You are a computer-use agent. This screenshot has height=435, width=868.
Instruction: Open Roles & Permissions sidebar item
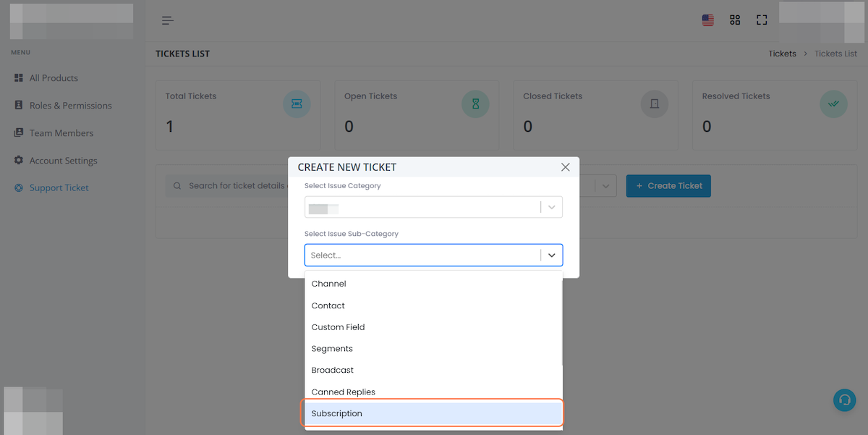click(x=70, y=106)
